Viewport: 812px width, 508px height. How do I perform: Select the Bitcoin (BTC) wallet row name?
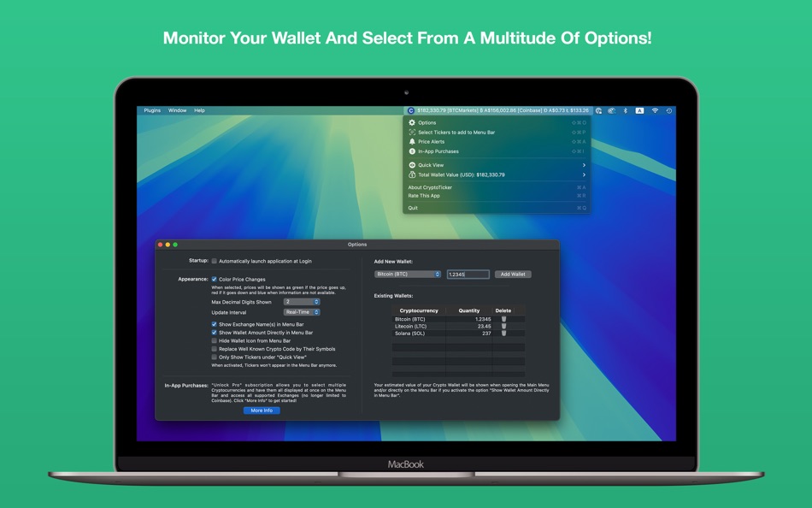tap(410, 319)
